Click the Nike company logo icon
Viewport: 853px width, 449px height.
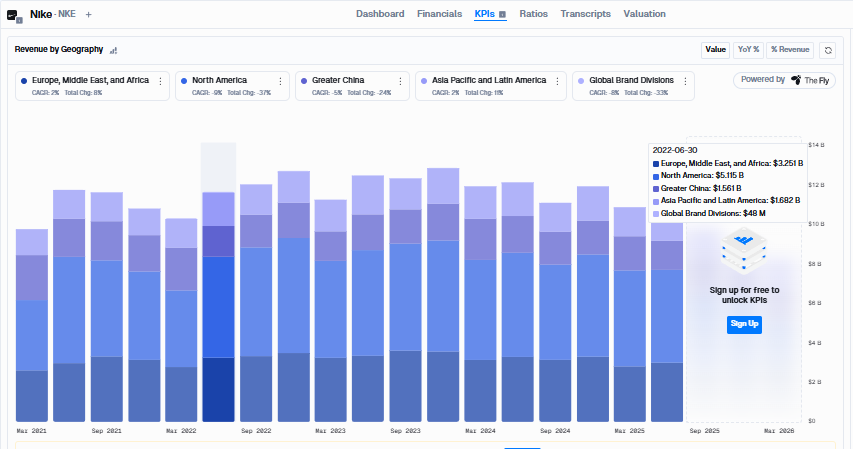[x=13, y=15]
